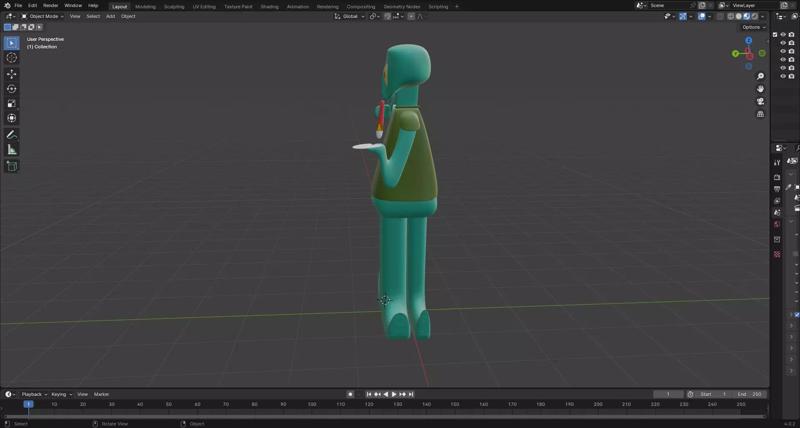Toggle the show overlays button
Viewport: 800px width, 428px height.
click(x=702, y=16)
